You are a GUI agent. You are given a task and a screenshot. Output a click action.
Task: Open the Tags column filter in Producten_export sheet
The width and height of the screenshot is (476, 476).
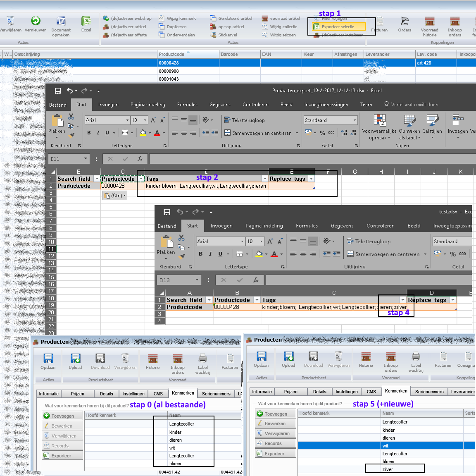point(265,179)
